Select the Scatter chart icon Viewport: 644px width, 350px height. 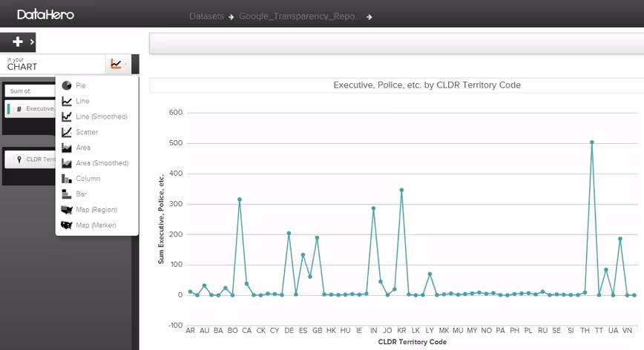pyautogui.click(x=67, y=132)
